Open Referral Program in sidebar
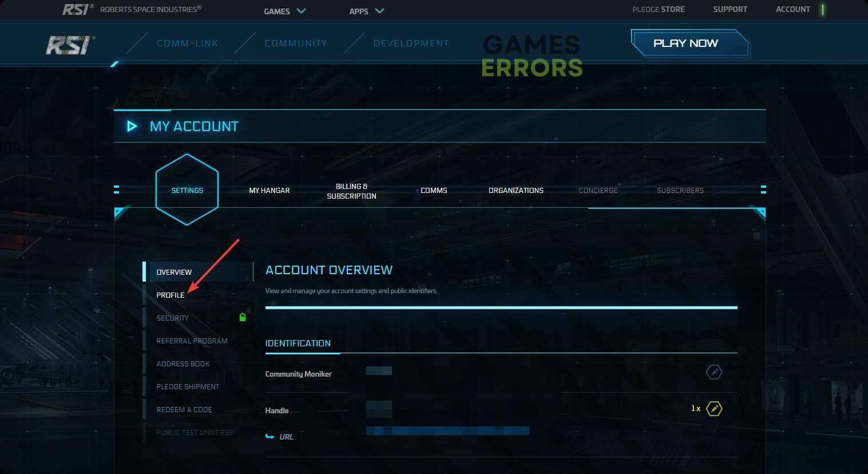The width and height of the screenshot is (868, 474). point(192,341)
